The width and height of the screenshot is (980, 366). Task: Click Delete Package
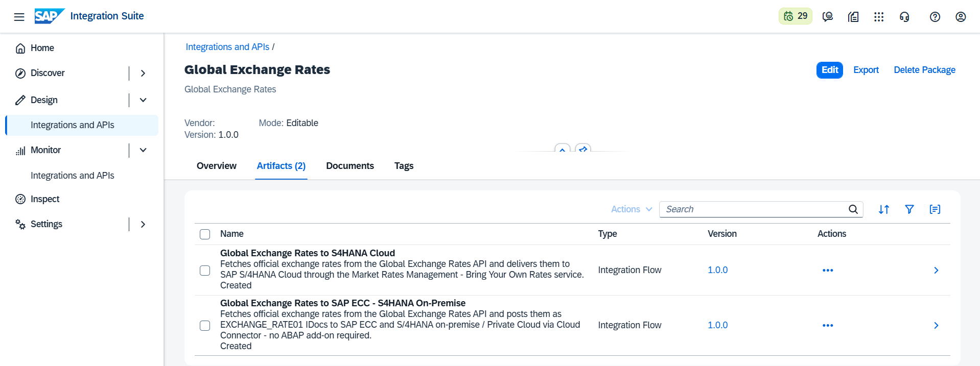click(924, 70)
